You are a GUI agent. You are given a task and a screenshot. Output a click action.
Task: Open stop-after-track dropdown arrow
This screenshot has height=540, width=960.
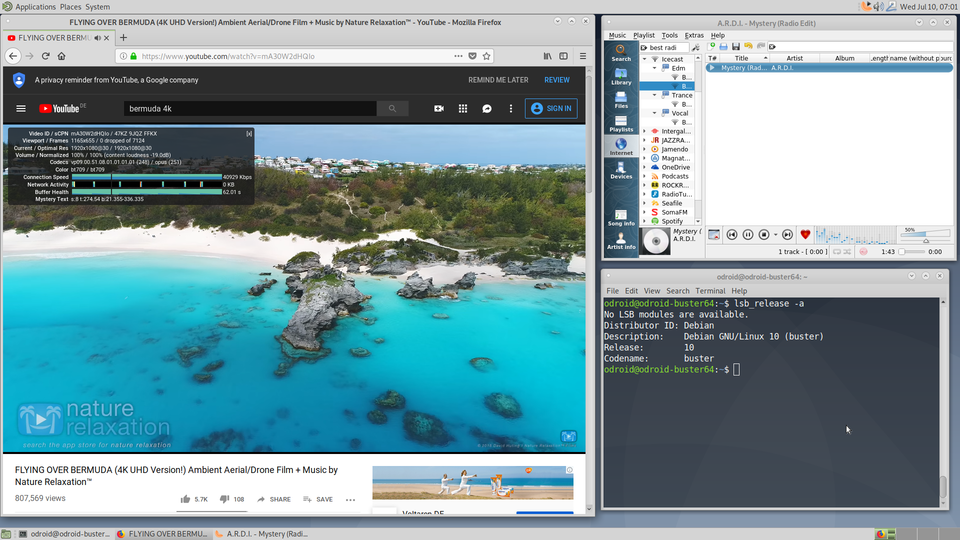776,234
